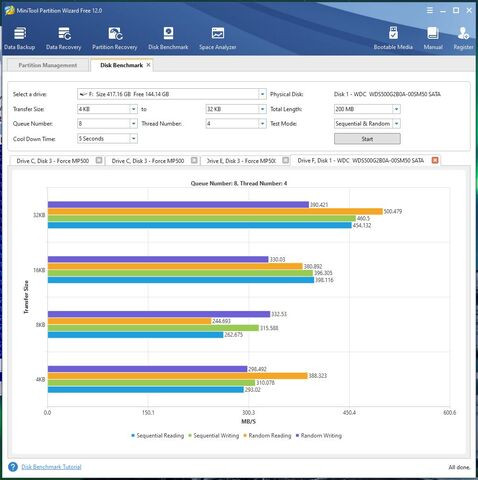Screen dimensions: 478x480
Task: Expand the Select a drive dropdown
Action: (x=262, y=94)
